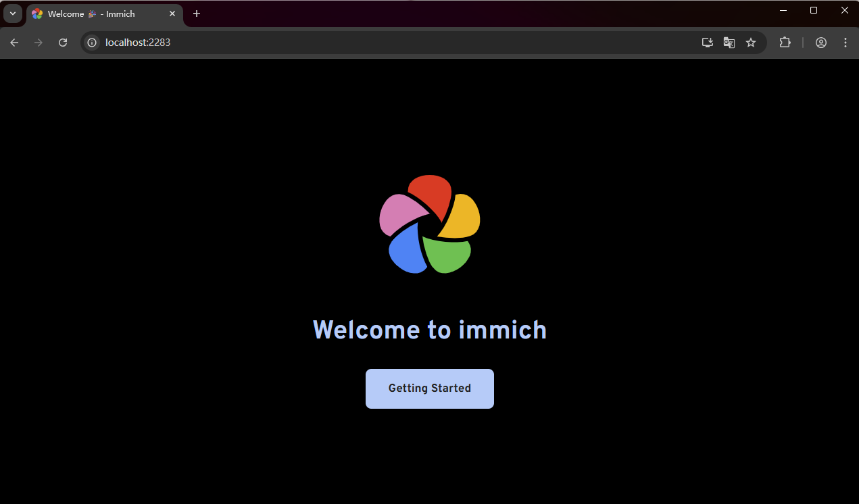The width and height of the screenshot is (859, 504).
Task: Open the Chrome profile avatar menu
Action: point(821,43)
